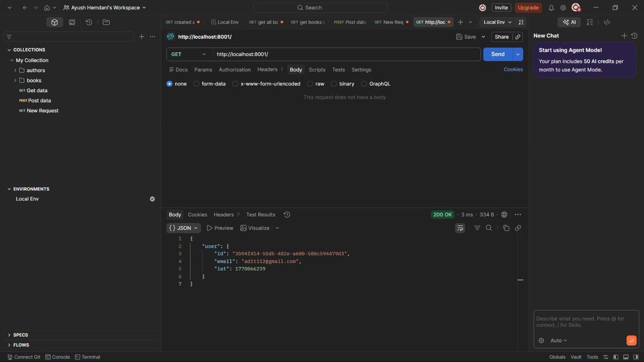Expand the Specs section
The image size is (644, 362).
click(x=9, y=335)
